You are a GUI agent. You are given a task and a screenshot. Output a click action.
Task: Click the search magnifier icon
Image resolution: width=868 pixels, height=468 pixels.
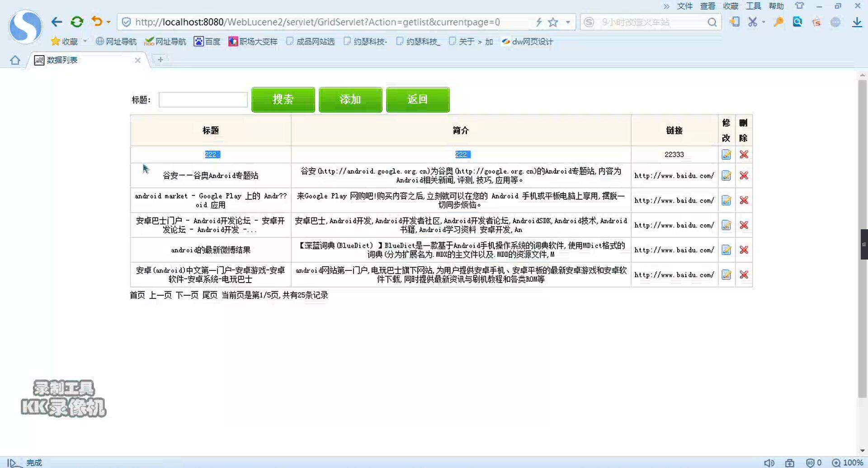pyautogui.click(x=712, y=22)
